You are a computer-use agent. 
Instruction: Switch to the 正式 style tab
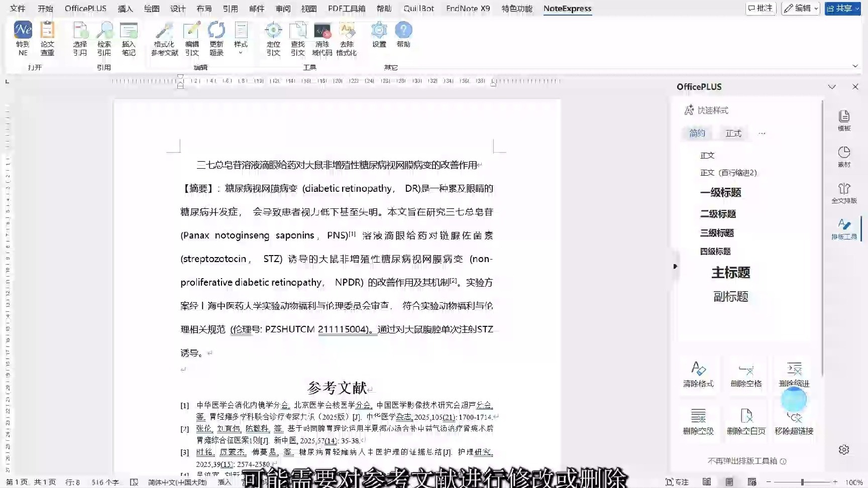point(733,133)
